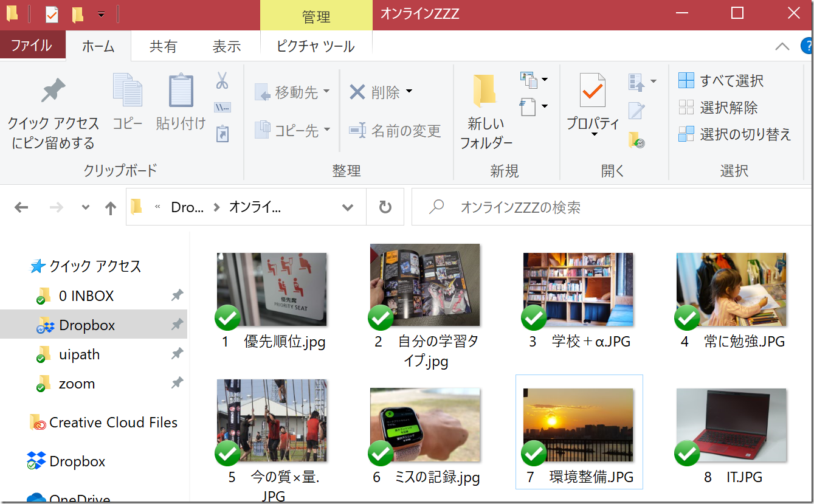
Task: Click the プロパティ checkmark properties icon
Action: click(592, 90)
